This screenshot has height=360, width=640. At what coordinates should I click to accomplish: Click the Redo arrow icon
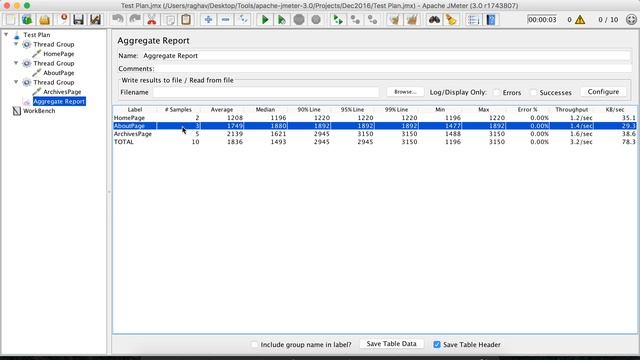(135, 20)
